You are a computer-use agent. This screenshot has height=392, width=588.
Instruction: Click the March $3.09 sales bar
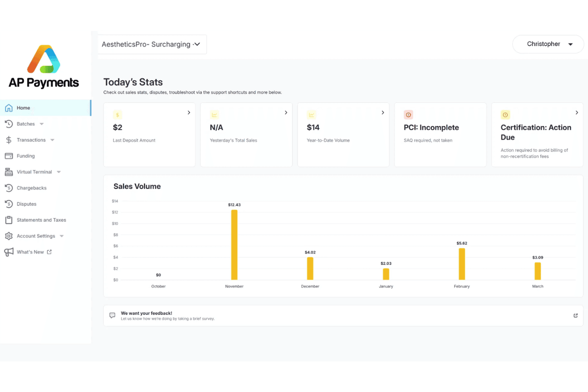click(538, 271)
